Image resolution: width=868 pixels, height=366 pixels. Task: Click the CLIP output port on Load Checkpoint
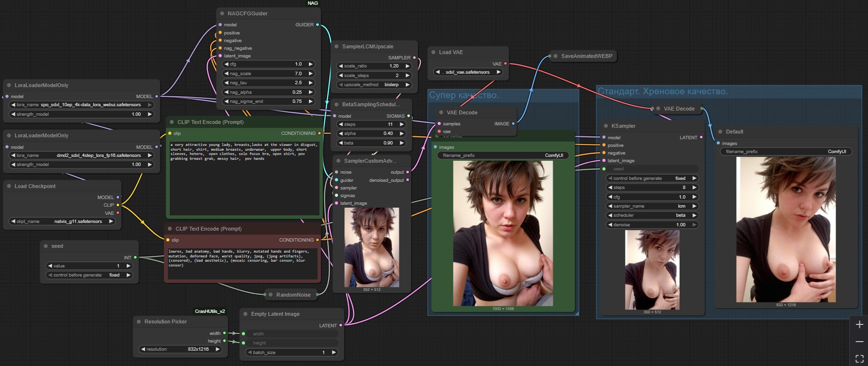118,205
